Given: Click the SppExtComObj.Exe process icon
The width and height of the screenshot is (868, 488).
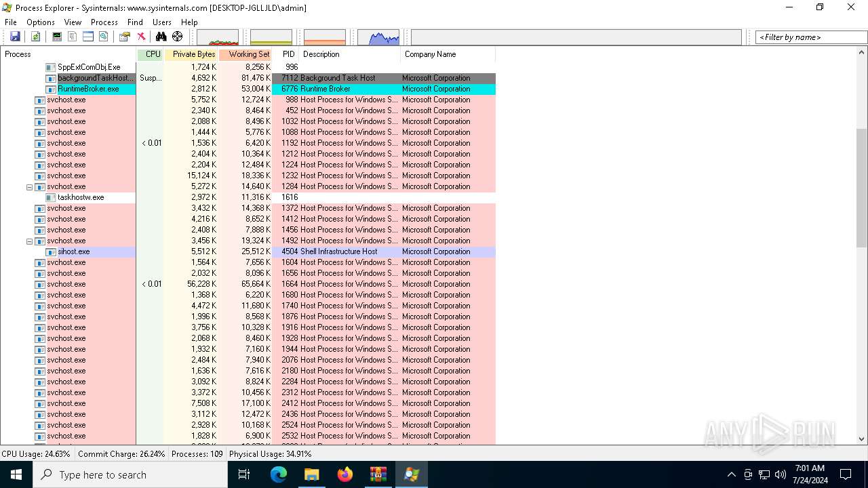Looking at the screenshot, I should (51, 67).
